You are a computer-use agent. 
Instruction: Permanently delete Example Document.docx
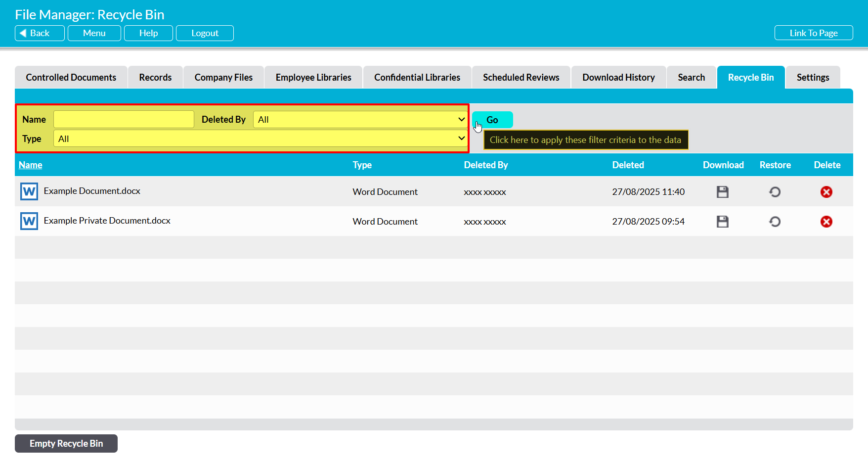click(826, 192)
